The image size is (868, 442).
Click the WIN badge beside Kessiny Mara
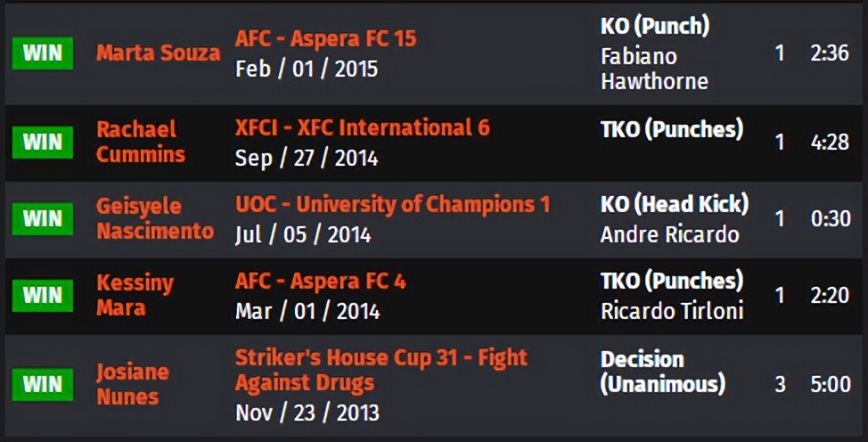pos(42,295)
